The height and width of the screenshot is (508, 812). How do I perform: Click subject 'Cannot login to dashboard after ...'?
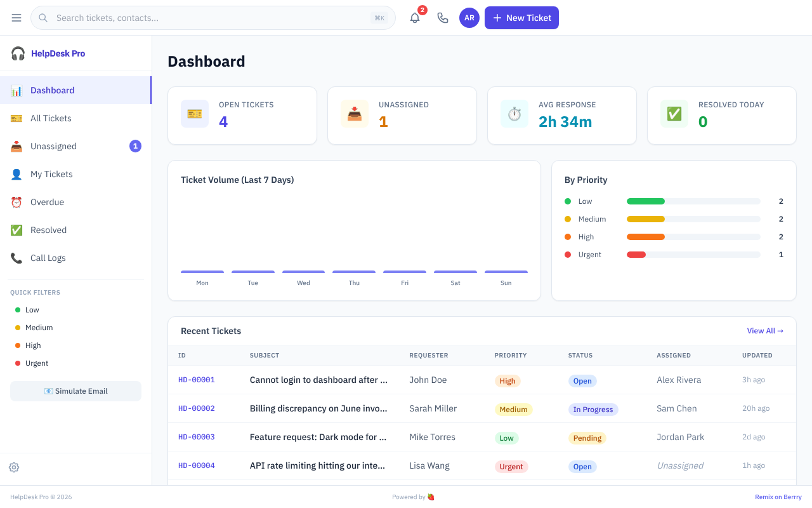point(318,380)
